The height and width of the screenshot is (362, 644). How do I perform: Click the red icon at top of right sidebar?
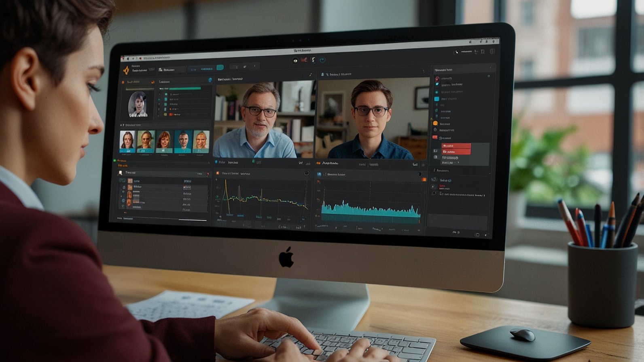(x=437, y=78)
